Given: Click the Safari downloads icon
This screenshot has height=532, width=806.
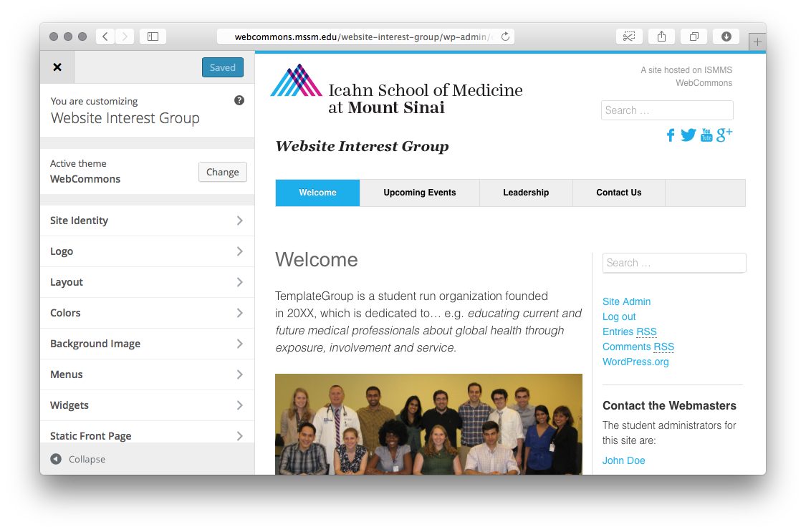Looking at the screenshot, I should pos(726,37).
